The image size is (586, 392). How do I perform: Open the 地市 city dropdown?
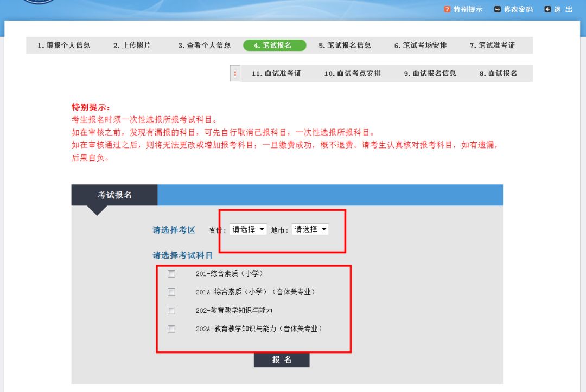click(x=310, y=229)
